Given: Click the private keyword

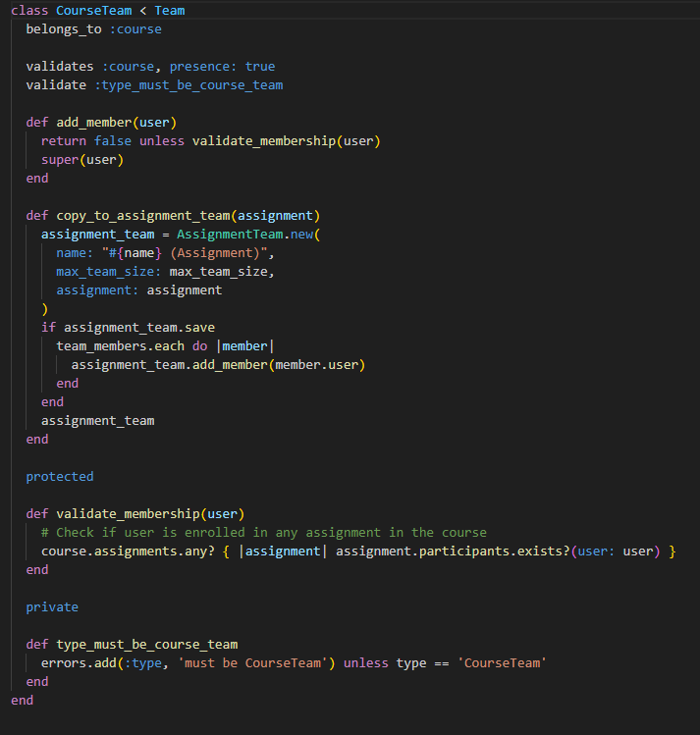Looking at the screenshot, I should 52,607.
